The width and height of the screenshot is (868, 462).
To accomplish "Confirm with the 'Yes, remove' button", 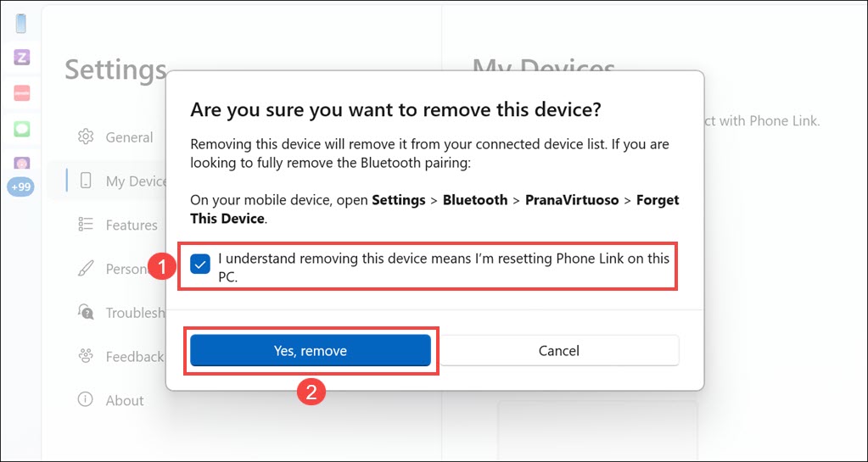I will 310,351.
